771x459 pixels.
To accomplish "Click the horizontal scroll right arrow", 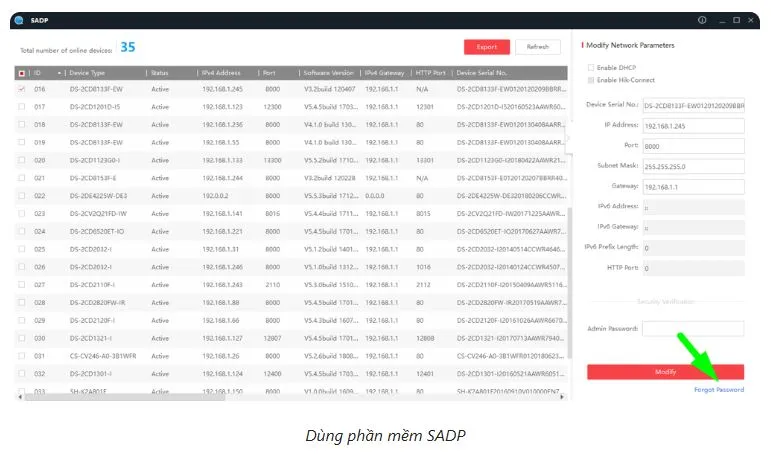I will pyautogui.click(x=563, y=397).
